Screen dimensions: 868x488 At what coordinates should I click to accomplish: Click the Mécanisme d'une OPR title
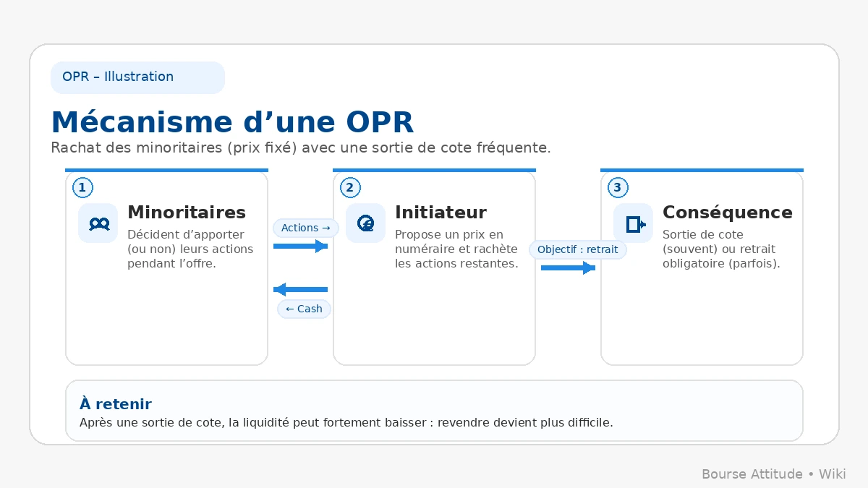[x=232, y=122]
